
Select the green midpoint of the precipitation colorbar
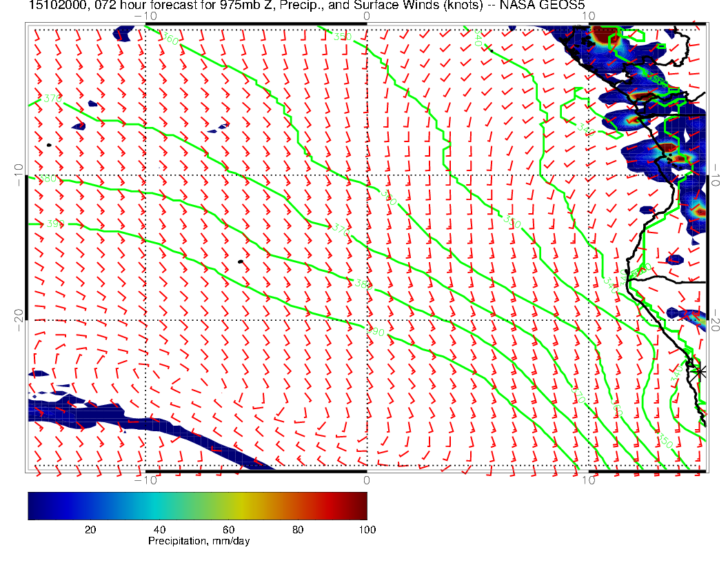click(198, 506)
